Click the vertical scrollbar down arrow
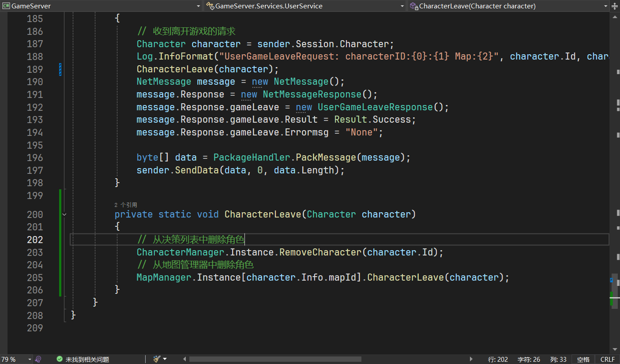 pyautogui.click(x=615, y=349)
